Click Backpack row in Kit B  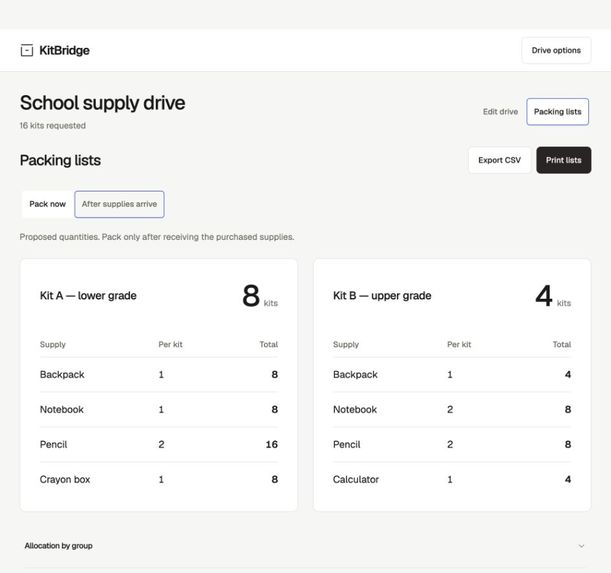click(452, 375)
